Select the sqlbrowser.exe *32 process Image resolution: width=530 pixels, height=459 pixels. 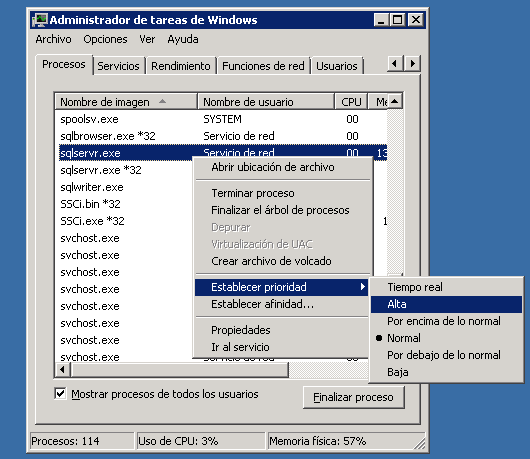pyautogui.click(x=221, y=136)
